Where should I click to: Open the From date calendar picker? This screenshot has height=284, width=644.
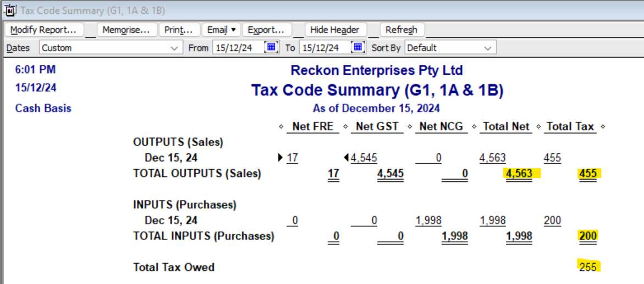tap(271, 47)
